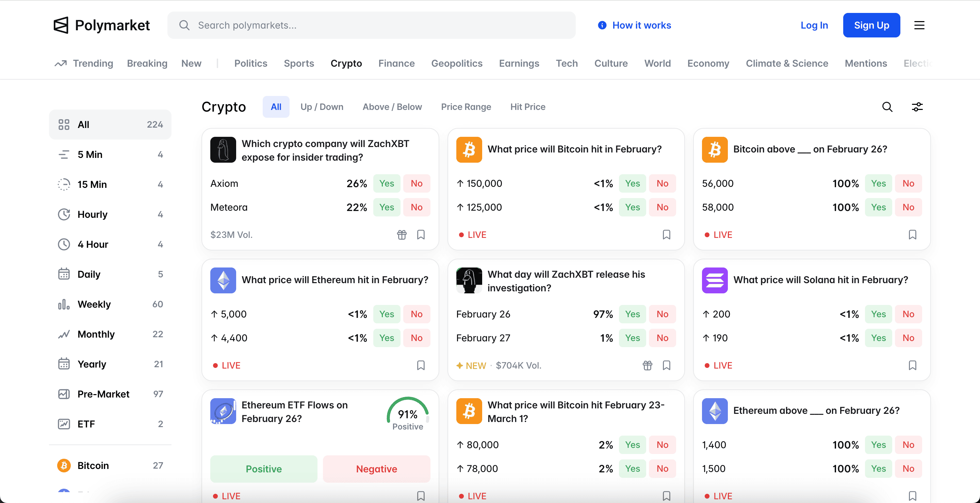Image resolution: width=980 pixels, height=503 pixels.
Task: Bookmark the Ethereum February price market
Action: 421,365
